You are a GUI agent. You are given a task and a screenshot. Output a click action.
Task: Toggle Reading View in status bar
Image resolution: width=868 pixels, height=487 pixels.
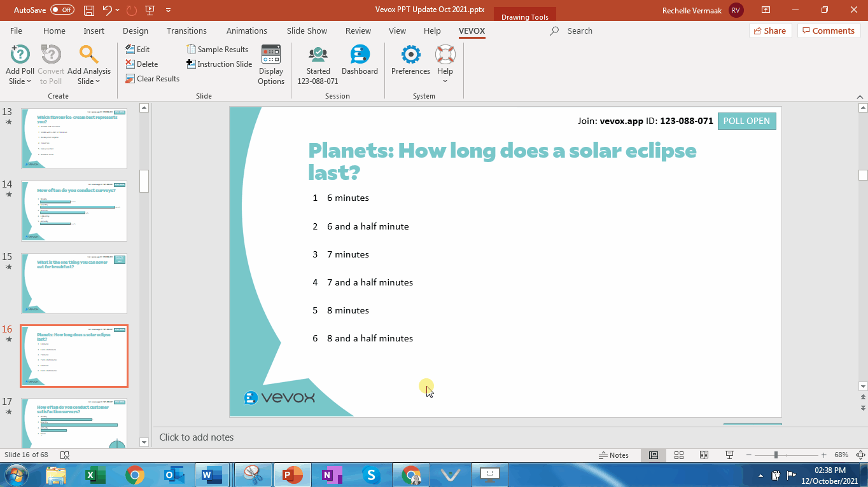pyautogui.click(x=704, y=455)
